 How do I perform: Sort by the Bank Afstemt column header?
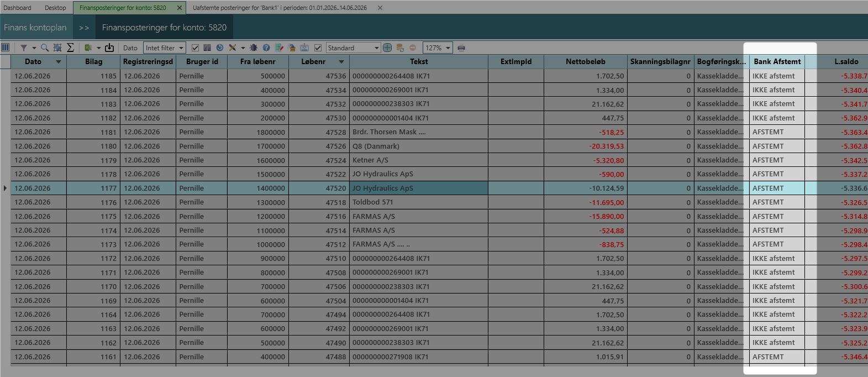(x=777, y=61)
